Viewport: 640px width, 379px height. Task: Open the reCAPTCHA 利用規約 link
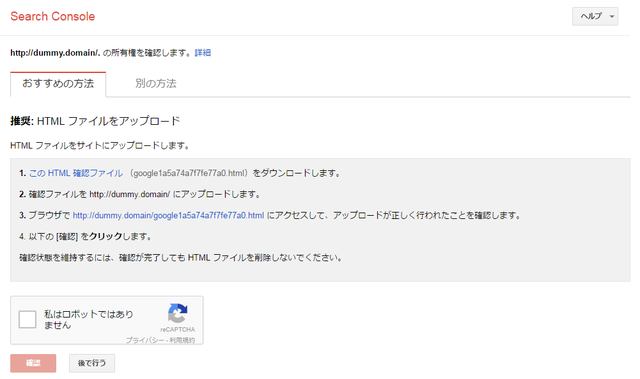click(182, 340)
